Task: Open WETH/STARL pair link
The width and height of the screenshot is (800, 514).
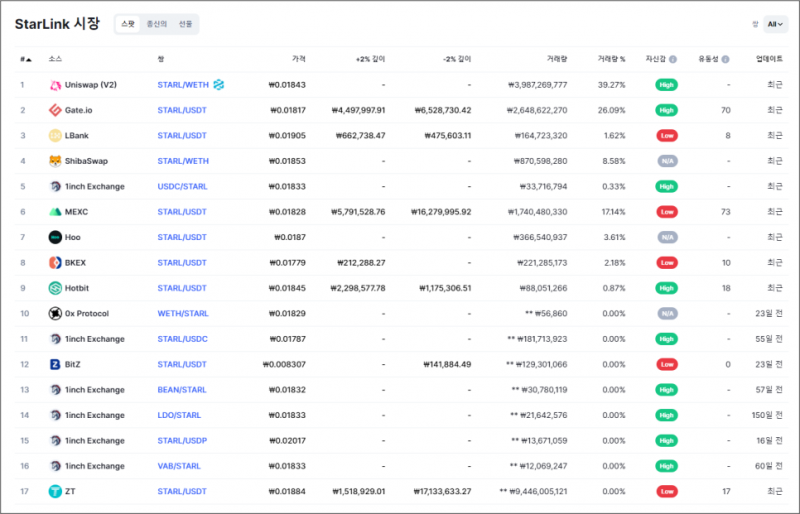Action: click(x=183, y=313)
